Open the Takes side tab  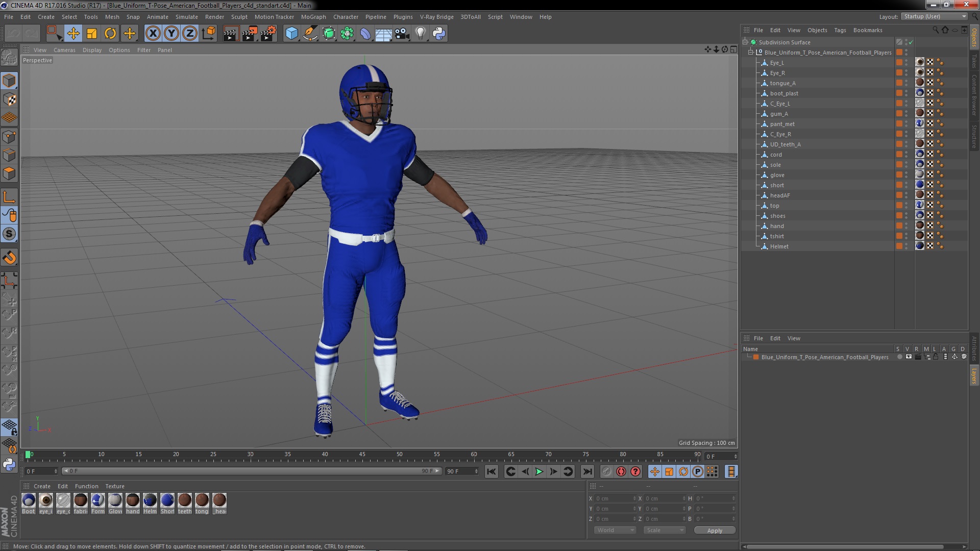974,61
